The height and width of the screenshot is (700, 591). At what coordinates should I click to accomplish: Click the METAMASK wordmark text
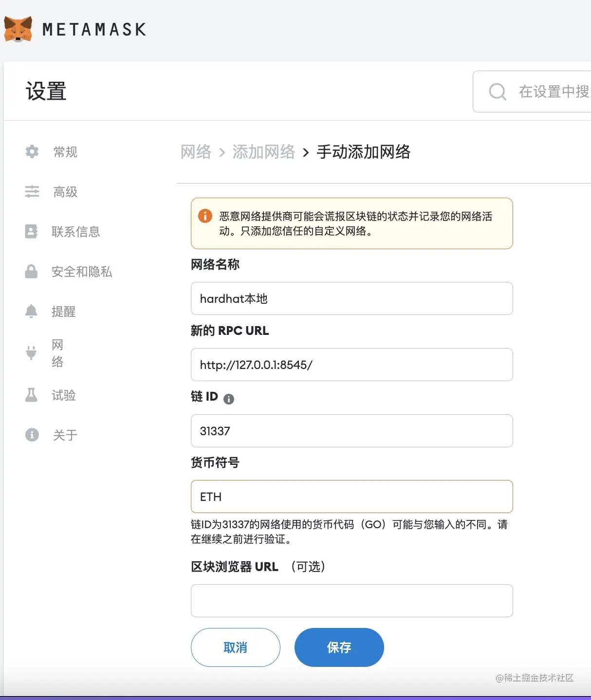coord(94,30)
